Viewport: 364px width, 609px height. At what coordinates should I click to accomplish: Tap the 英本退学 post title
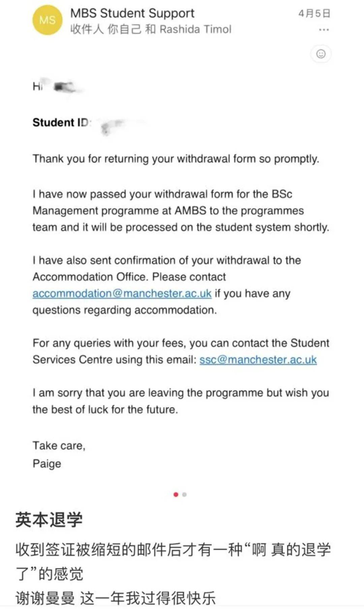click(49, 520)
